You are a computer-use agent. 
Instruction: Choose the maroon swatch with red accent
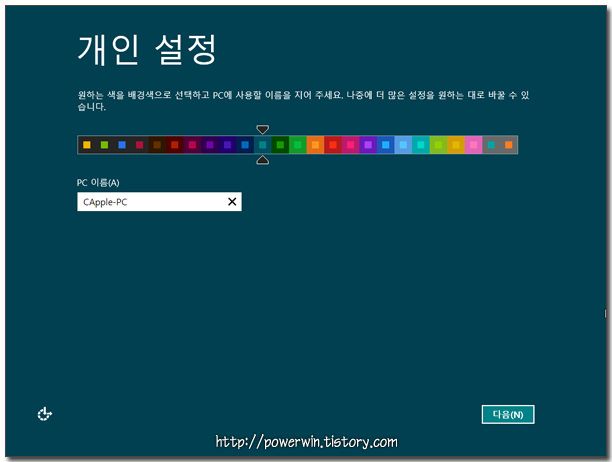(x=174, y=145)
